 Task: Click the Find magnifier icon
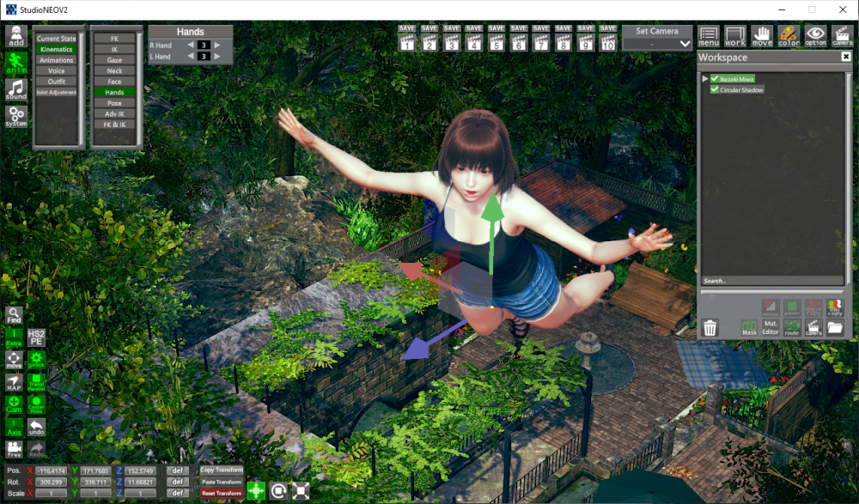pos(14,315)
